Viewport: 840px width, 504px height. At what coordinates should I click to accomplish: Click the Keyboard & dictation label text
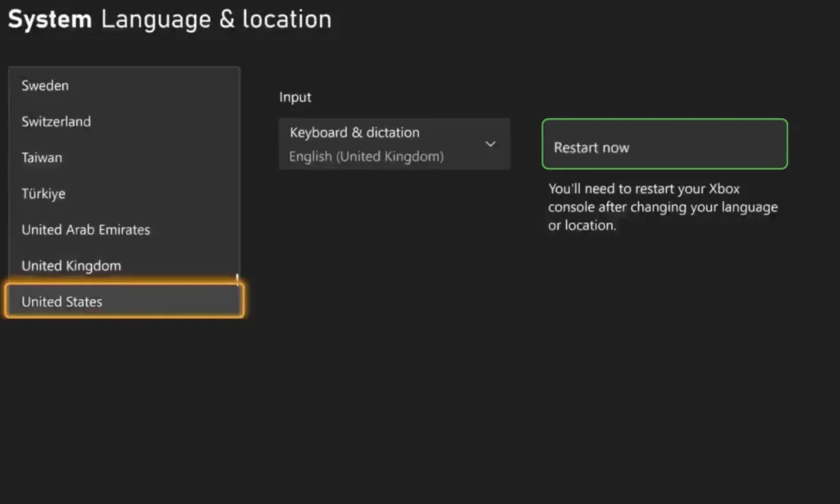pos(354,133)
